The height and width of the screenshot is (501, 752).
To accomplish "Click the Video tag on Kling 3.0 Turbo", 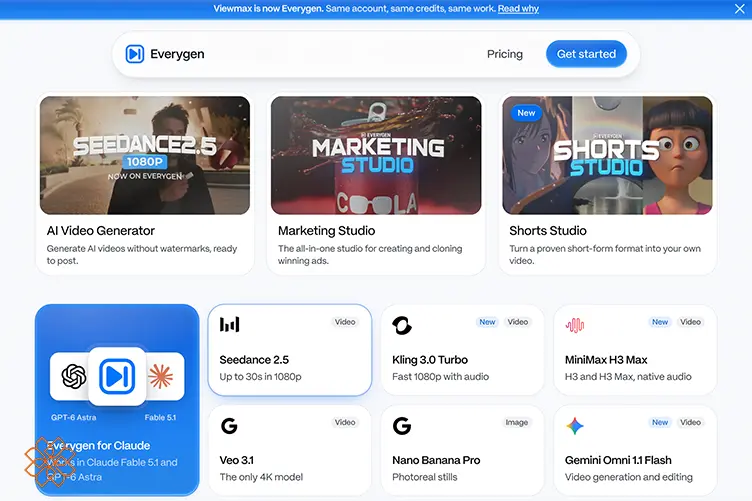I will coord(517,322).
